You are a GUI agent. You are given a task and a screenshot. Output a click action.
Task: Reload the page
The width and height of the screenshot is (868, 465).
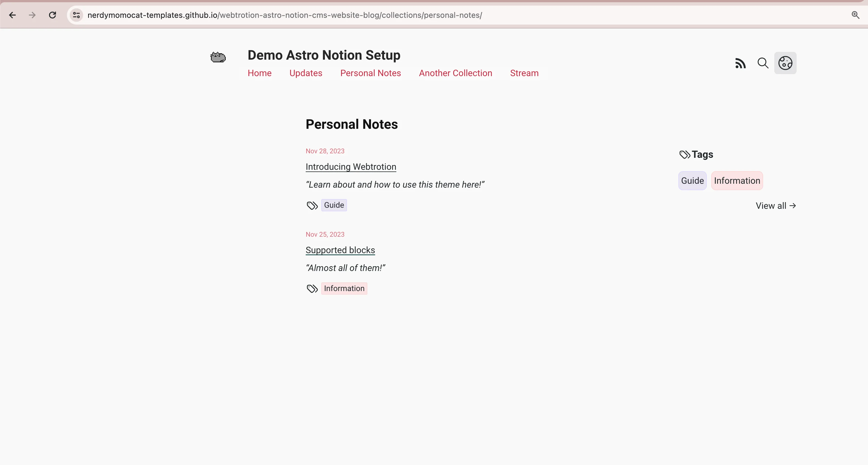coord(52,15)
